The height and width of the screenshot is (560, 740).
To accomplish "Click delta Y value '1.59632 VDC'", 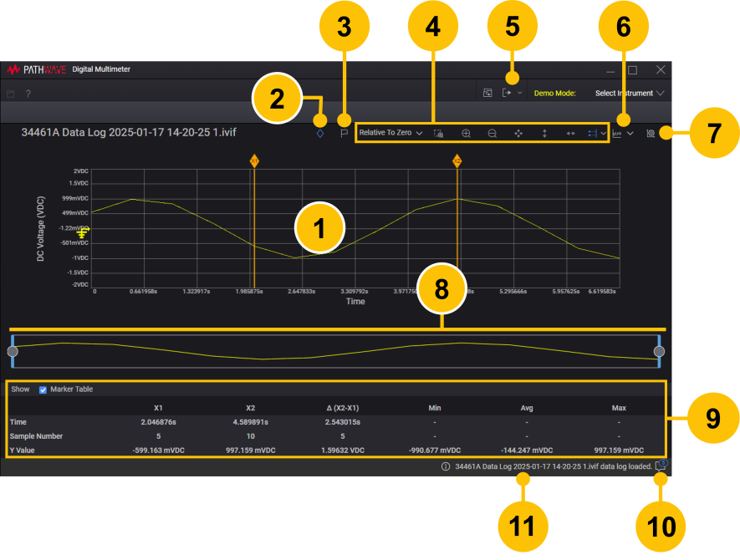I will tap(343, 451).
